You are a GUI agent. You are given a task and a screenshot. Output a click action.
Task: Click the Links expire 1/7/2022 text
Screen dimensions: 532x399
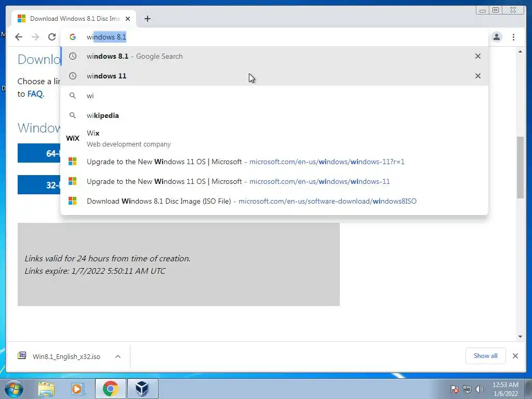95,271
